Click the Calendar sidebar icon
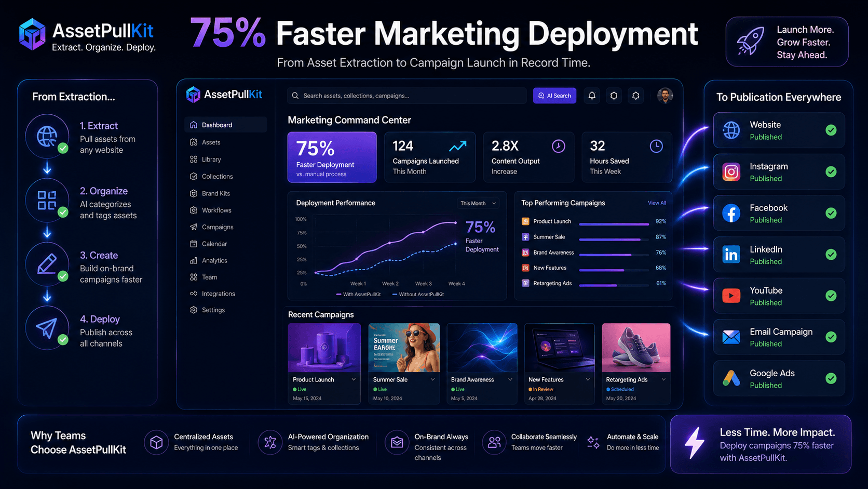This screenshot has height=489, width=868. tap(194, 244)
